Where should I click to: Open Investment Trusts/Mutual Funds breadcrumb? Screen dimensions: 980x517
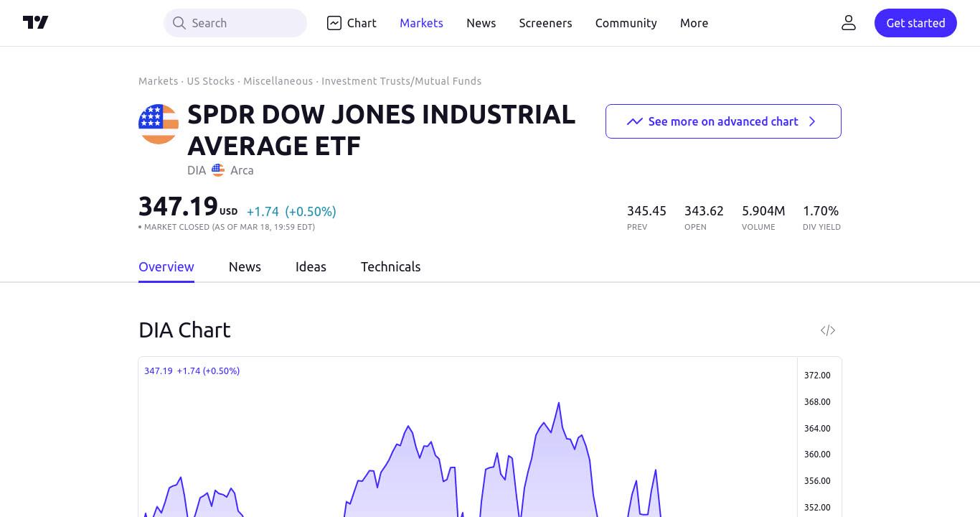(x=401, y=81)
